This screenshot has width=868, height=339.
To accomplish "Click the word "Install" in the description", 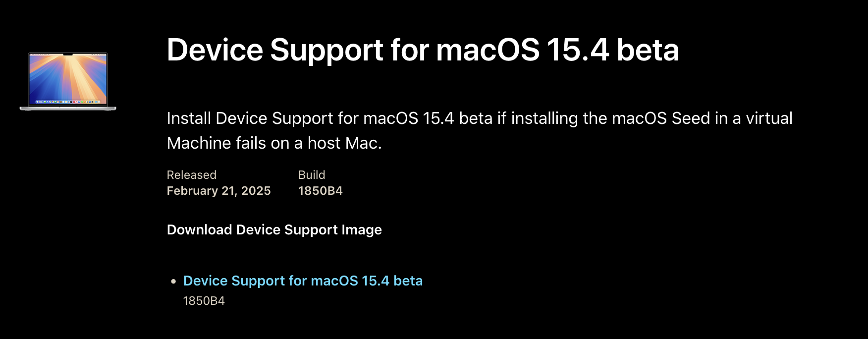I will [189, 118].
